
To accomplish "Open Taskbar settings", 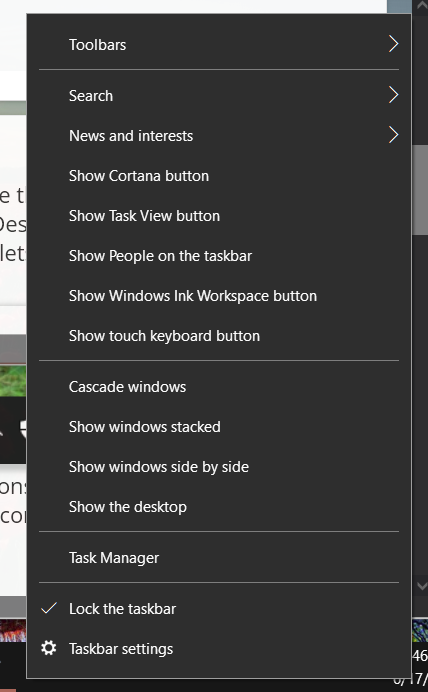I will (219, 649).
